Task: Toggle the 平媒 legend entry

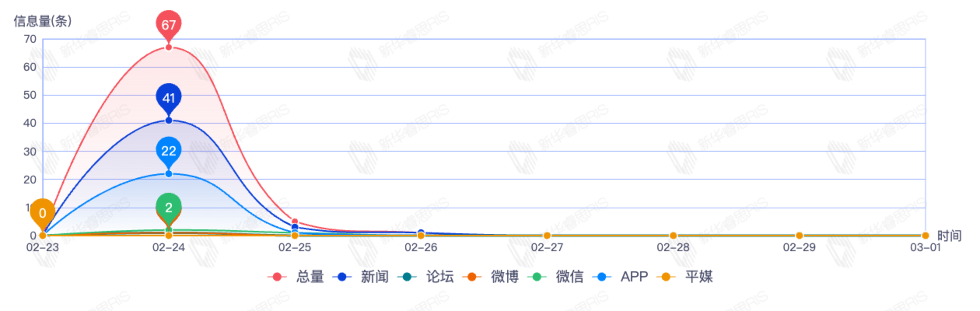Action: point(685,277)
